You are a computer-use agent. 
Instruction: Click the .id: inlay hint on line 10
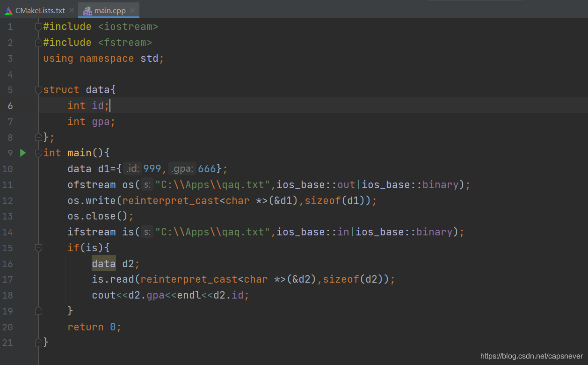pos(133,168)
